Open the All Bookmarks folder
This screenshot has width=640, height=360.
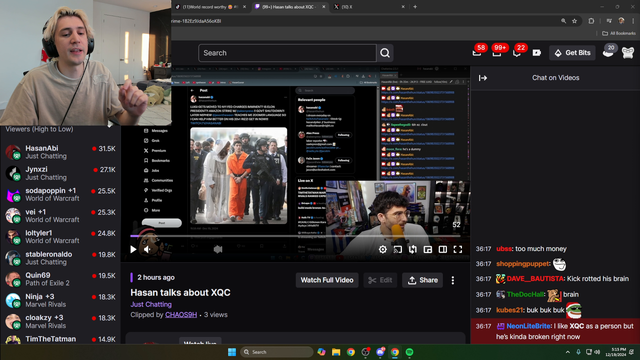(x=619, y=33)
